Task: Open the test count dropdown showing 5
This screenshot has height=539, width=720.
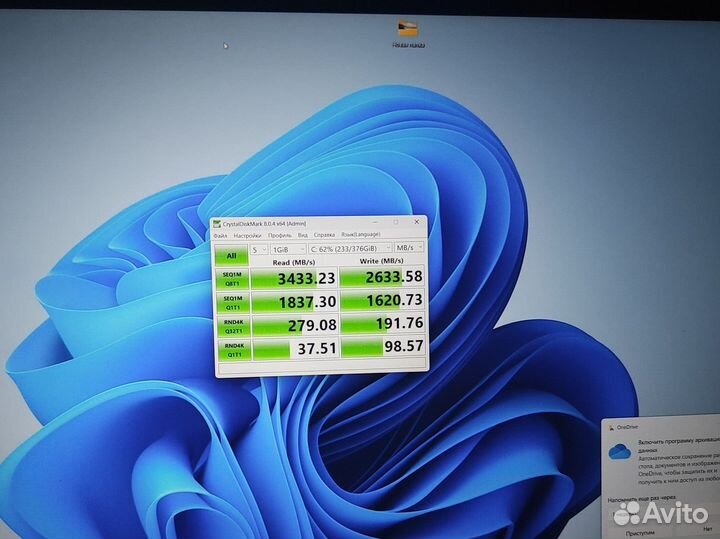Action: point(259,249)
